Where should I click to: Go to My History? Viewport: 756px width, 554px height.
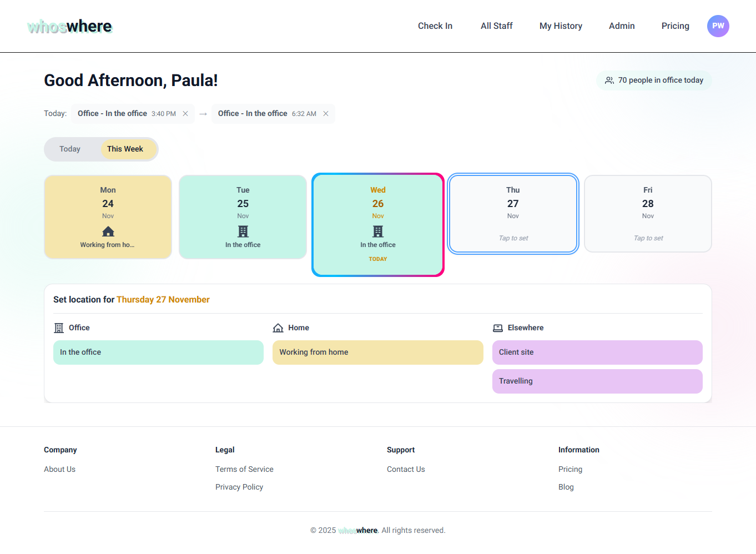(561, 26)
